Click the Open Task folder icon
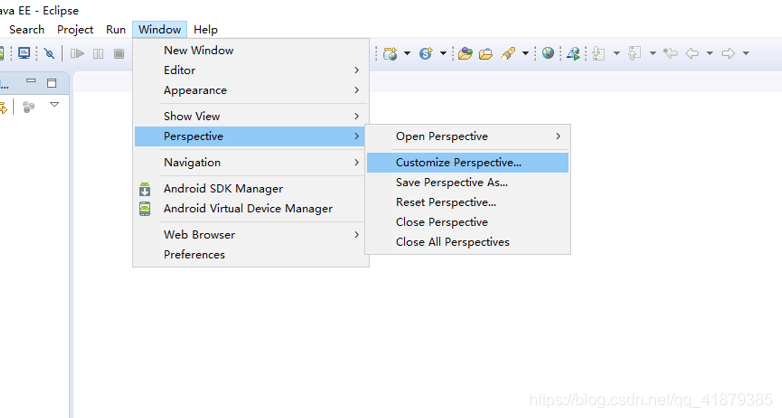Screen dimensions: 782x418 (486, 53)
